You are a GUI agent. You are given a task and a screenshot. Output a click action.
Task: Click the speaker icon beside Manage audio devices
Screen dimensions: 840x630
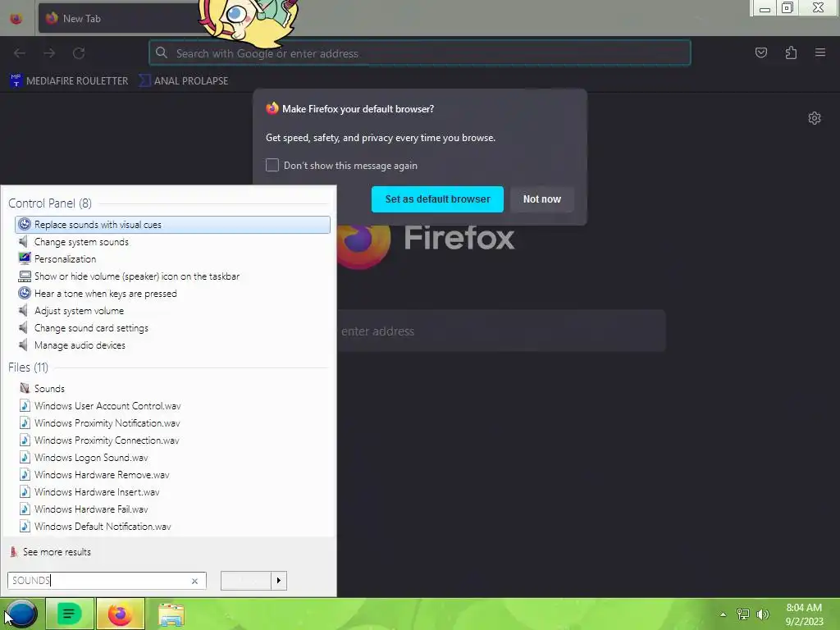(24, 345)
